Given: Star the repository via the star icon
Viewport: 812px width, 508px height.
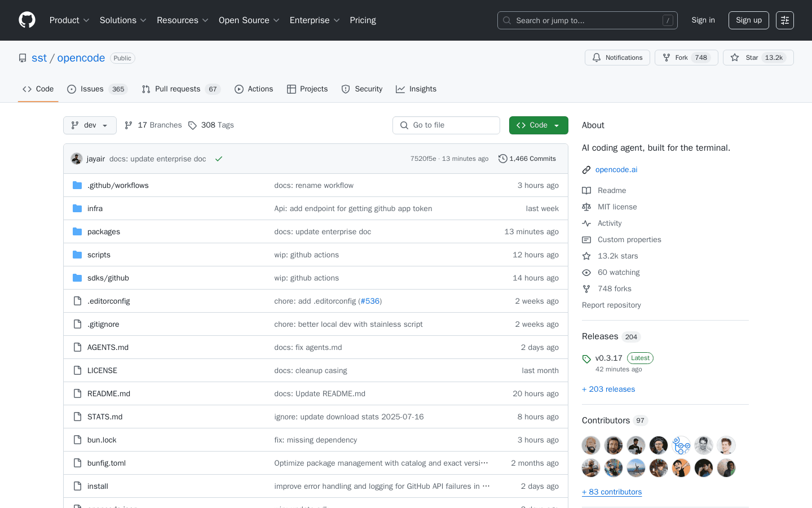Looking at the screenshot, I should tap(734, 57).
